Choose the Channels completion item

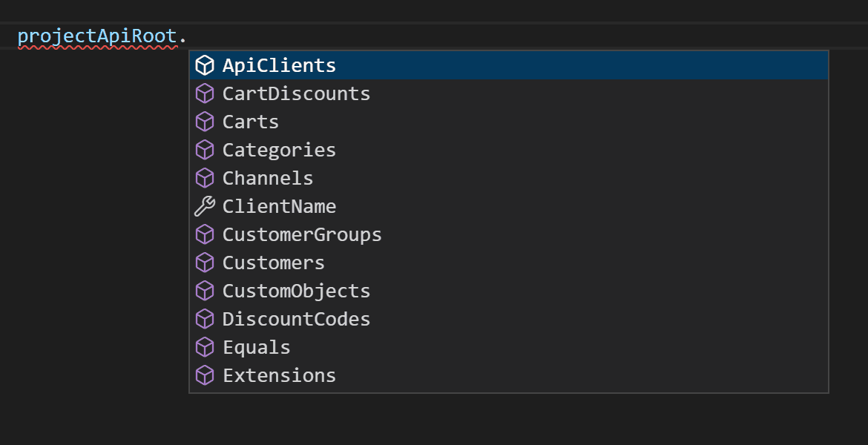tap(268, 179)
